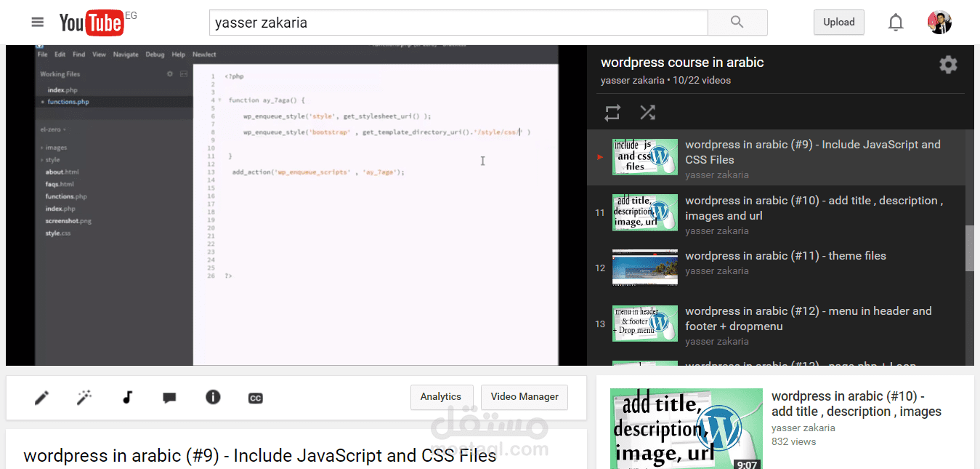Click inside the search input field
The height and width of the screenshot is (469, 980).
click(x=458, y=23)
